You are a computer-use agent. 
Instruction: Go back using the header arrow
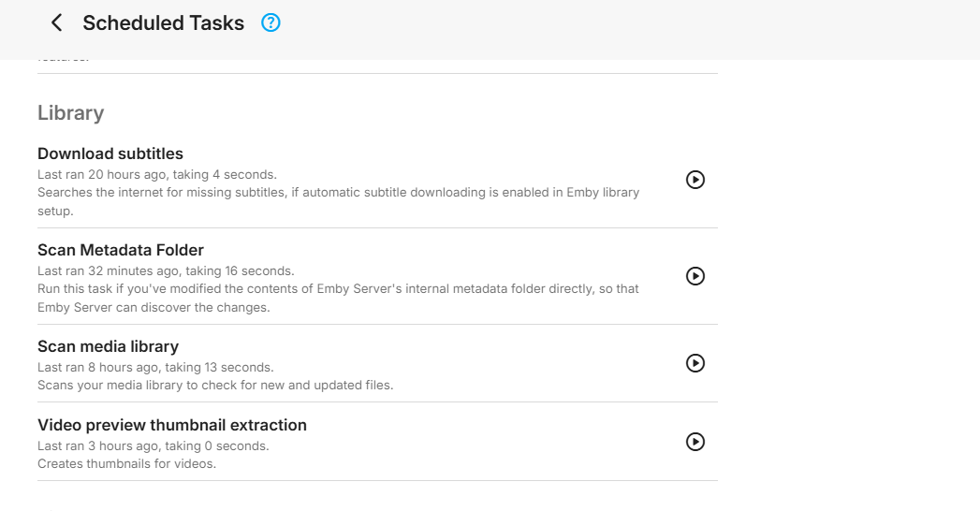pos(57,23)
